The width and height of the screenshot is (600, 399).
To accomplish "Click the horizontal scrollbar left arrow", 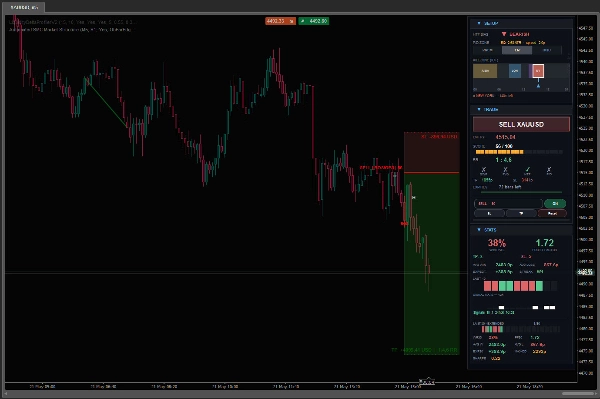I will (x=5, y=393).
